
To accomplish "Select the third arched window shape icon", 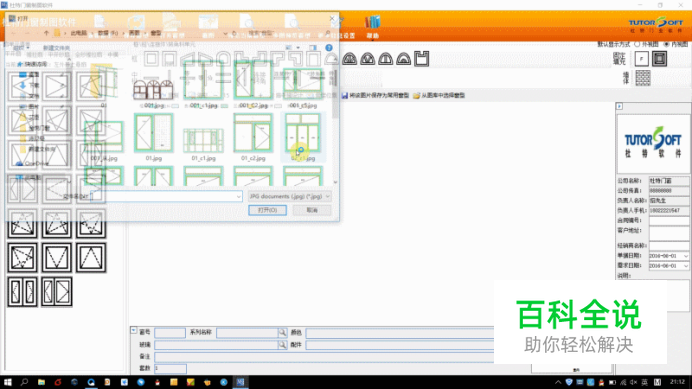I will point(385,59).
